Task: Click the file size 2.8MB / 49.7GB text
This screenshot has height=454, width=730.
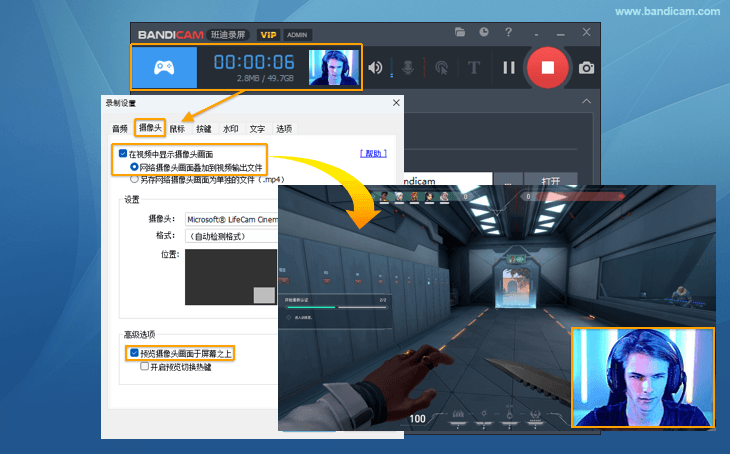Action: pos(265,78)
